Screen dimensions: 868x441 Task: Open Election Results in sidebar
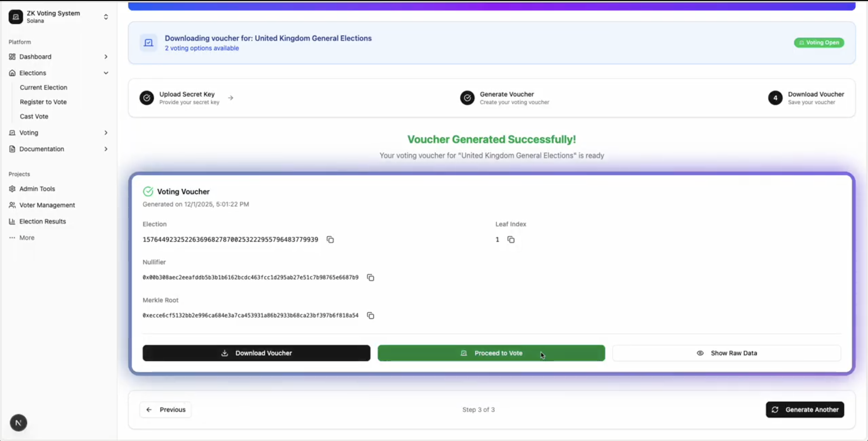coord(42,222)
